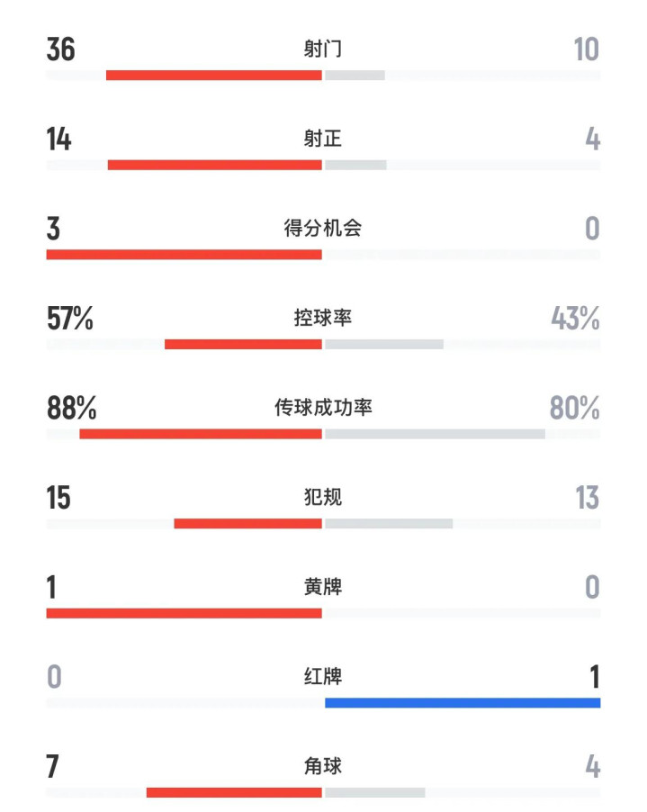
Task: Click the 黄牌 yellow cards label
Action: (x=322, y=587)
